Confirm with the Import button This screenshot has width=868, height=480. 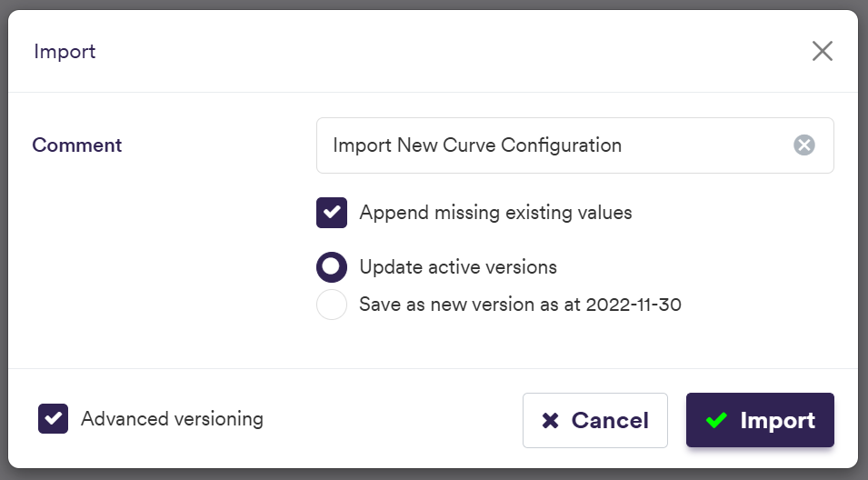(x=760, y=420)
